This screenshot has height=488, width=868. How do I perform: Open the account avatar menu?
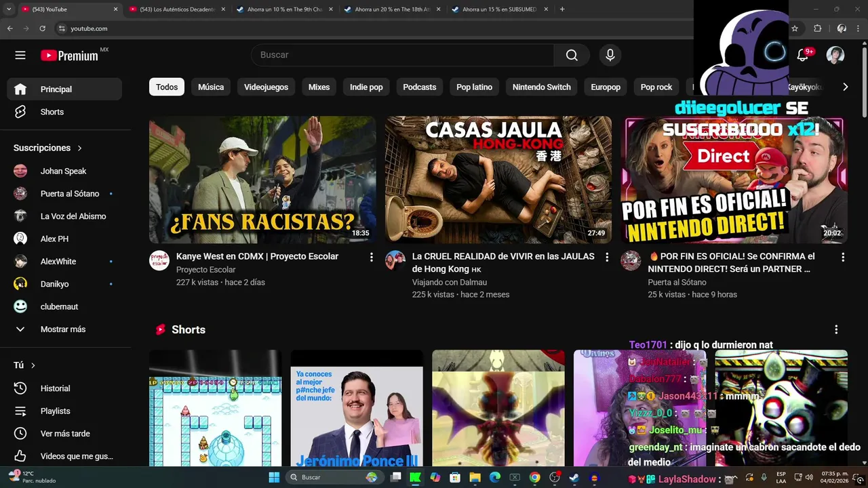pos(835,55)
